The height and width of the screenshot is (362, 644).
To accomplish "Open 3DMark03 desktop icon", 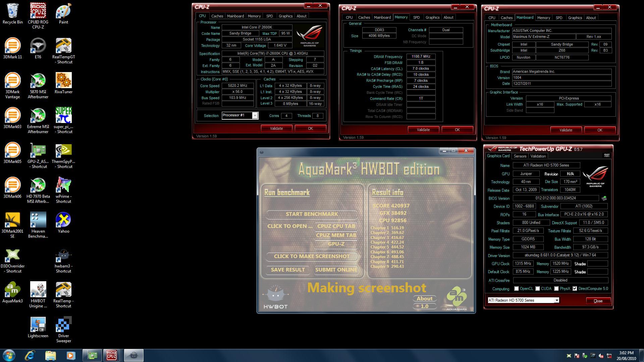I will [x=12, y=118].
